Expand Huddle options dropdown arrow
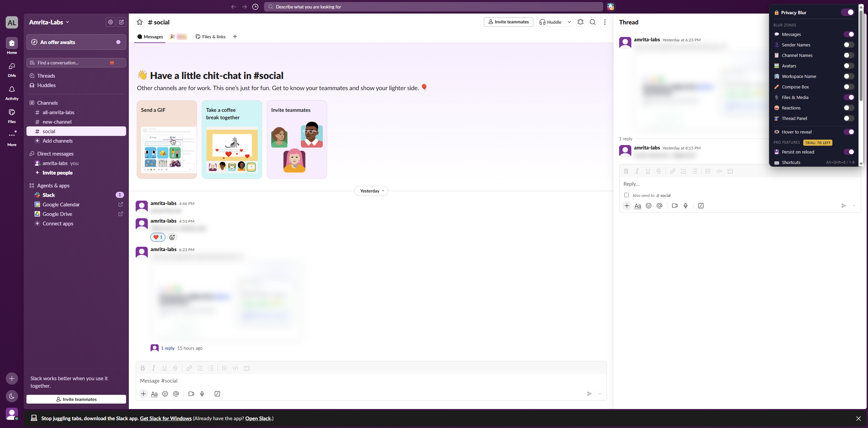This screenshot has height=428, width=868. pyautogui.click(x=569, y=22)
